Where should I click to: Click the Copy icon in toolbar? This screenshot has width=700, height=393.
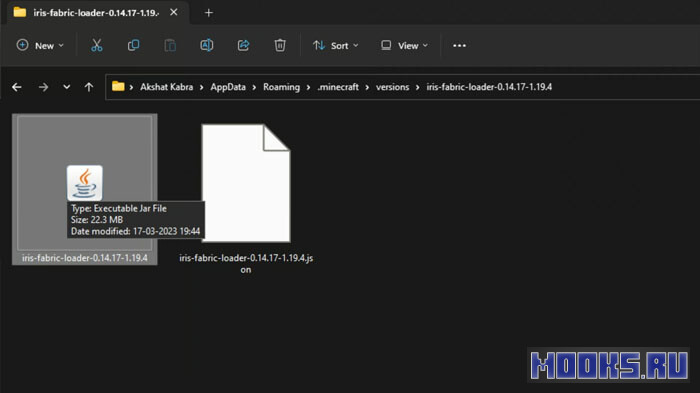(x=133, y=46)
